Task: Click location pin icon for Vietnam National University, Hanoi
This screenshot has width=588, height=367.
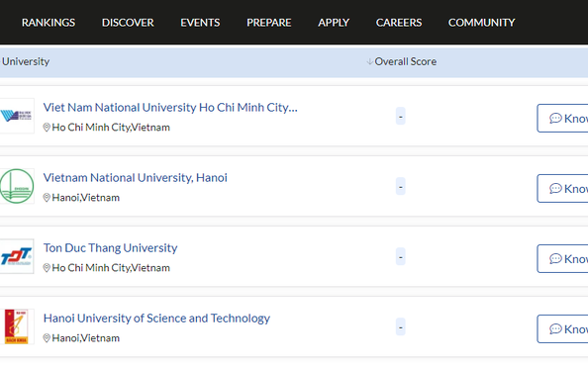Action: [x=47, y=198]
